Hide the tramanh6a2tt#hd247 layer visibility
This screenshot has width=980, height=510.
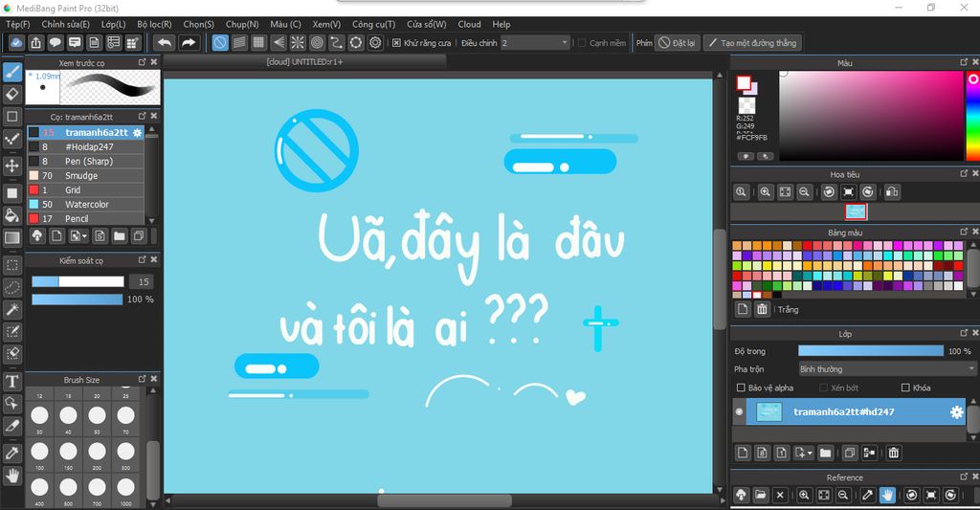(x=740, y=411)
